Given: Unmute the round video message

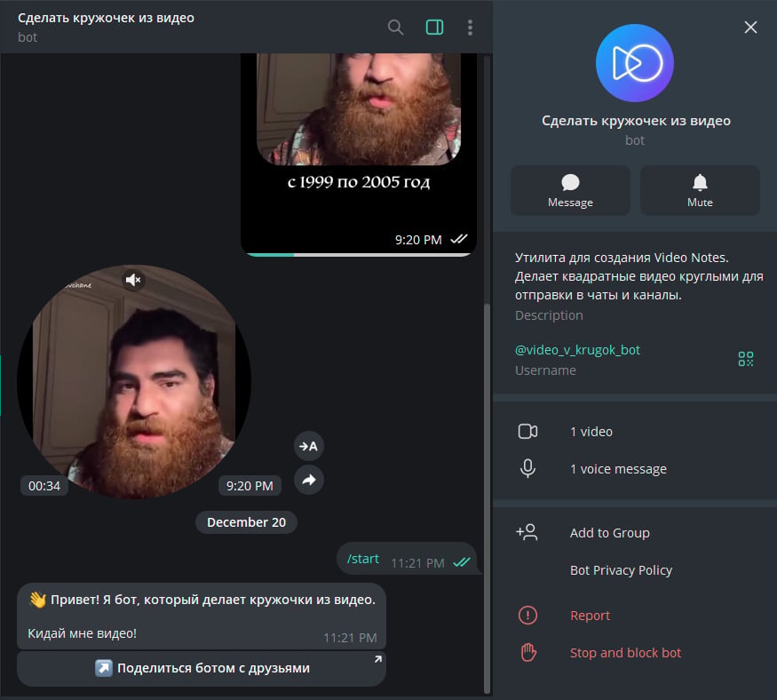Looking at the screenshot, I should (133, 280).
